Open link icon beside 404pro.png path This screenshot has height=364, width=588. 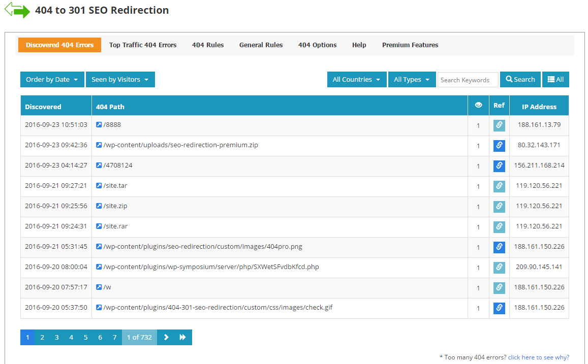pos(99,246)
